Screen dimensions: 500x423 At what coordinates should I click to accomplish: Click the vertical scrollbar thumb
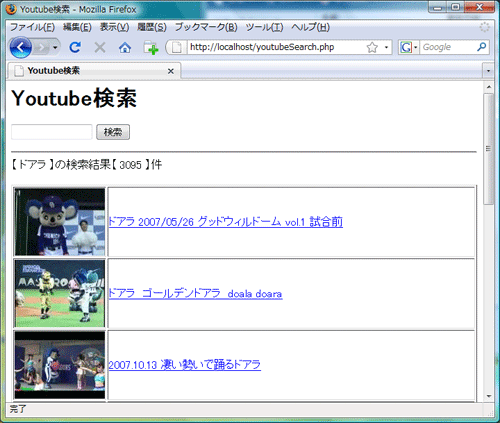[x=489, y=149]
